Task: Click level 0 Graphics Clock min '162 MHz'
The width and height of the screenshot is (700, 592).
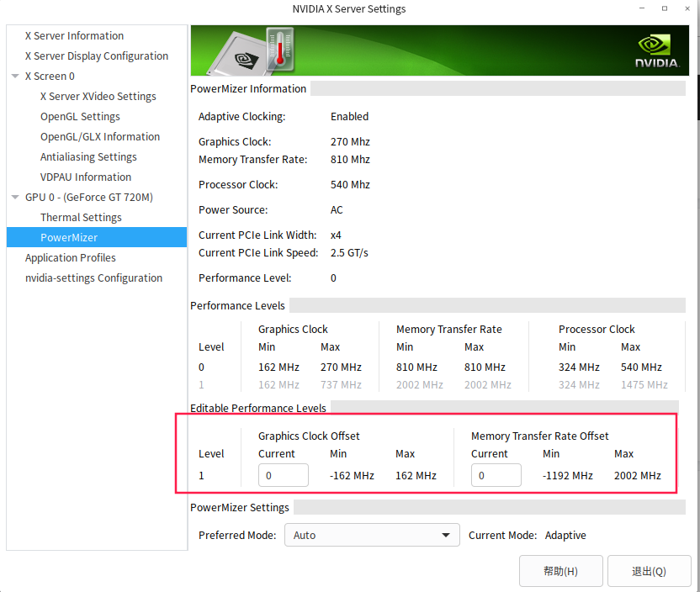Action: tap(278, 367)
